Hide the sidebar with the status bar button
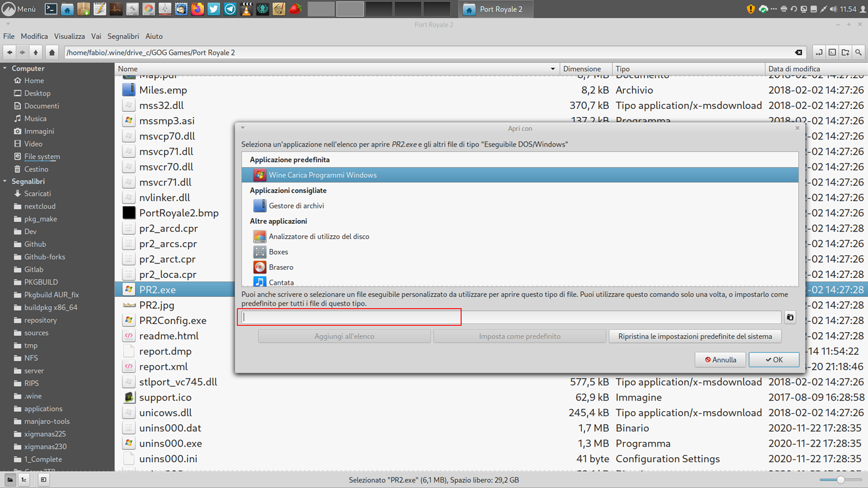This screenshot has height=488, width=868. click(x=43, y=480)
